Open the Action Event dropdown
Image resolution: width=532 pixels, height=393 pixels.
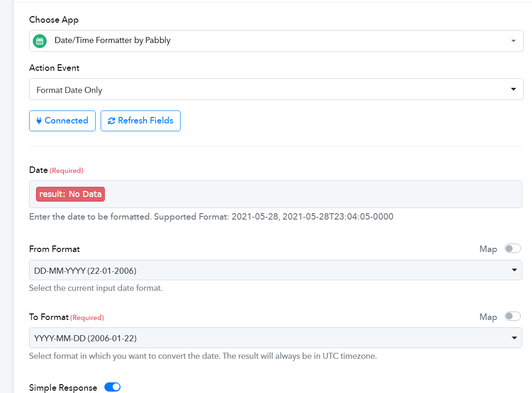[x=276, y=89]
